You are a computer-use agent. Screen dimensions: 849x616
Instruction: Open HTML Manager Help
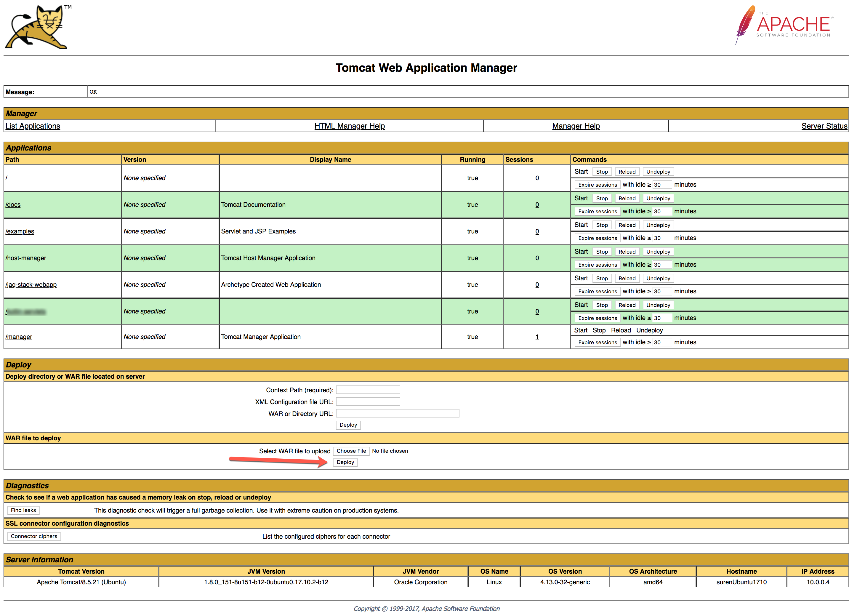tap(349, 126)
